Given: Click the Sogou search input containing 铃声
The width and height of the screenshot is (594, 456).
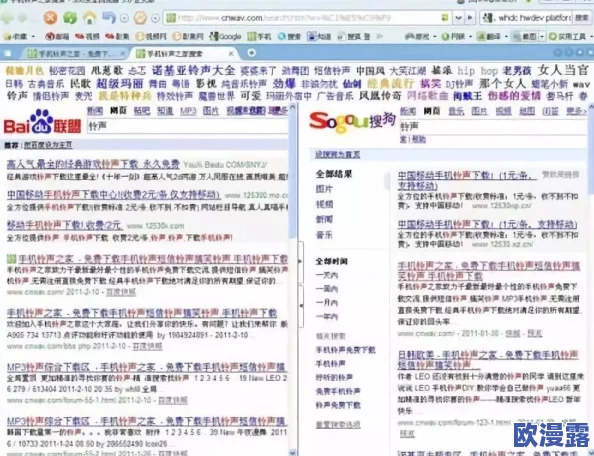Looking at the screenshot, I should click(x=493, y=126).
